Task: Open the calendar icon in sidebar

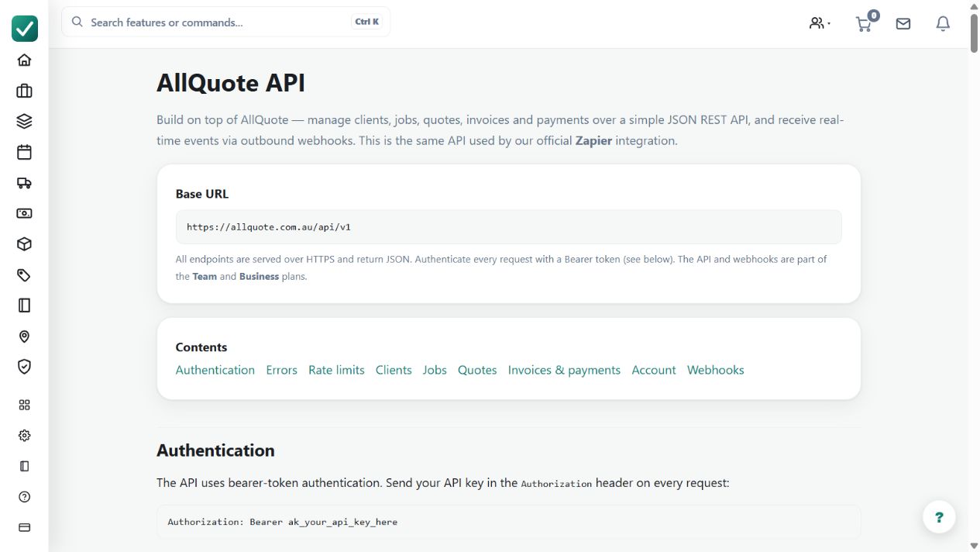Action: click(x=24, y=152)
